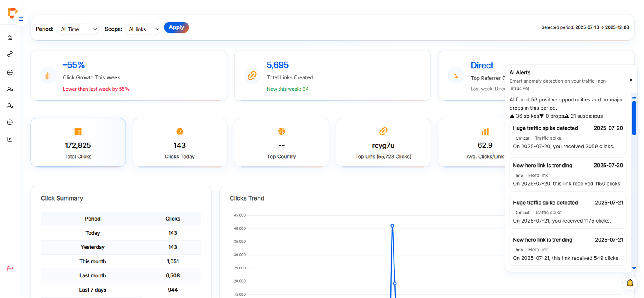This screenshot has height=298, width=644.
Task: Click the red logout icon
Action: 10,269
